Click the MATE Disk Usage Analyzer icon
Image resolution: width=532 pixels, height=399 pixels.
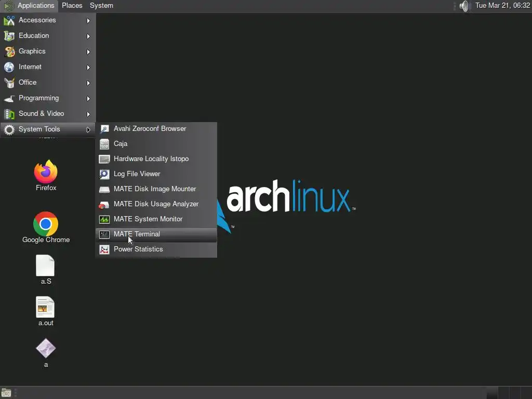(x=104, y=205)
